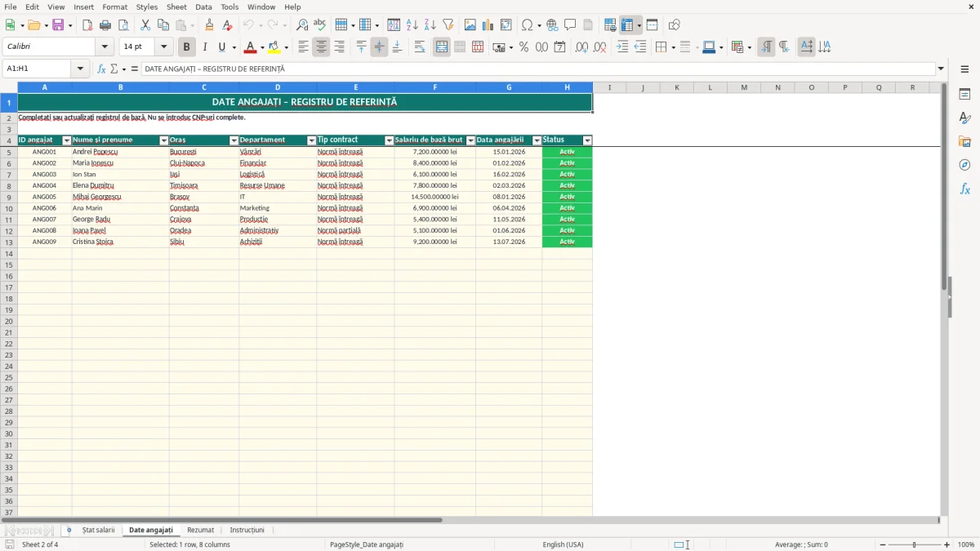The height and width of the screenshot is (551, 980).
Task: Switch to Rezumat sheet tab
Action: pyautogui.click(x=200, y=530)
